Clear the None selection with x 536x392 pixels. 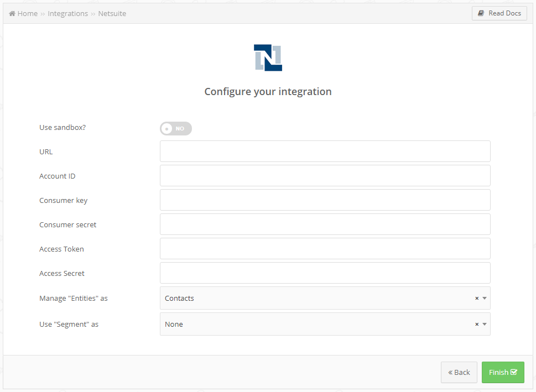tap(477, 325)
